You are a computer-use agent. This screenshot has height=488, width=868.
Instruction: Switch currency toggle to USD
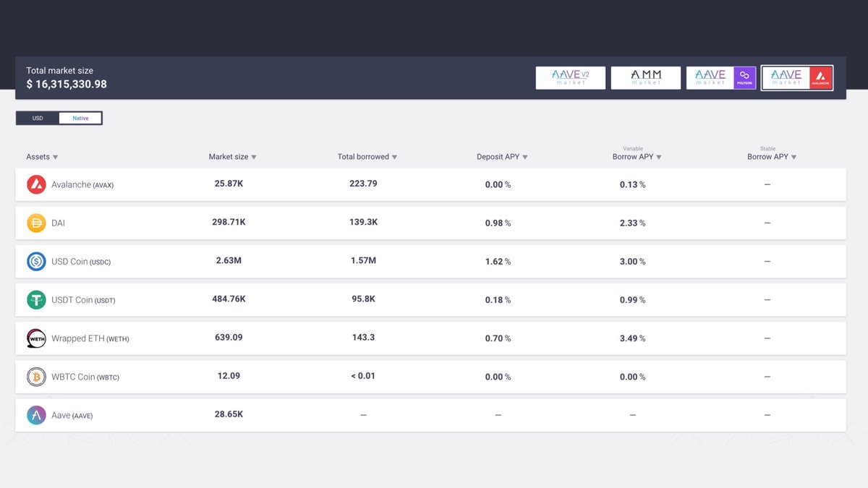(38, 118)
